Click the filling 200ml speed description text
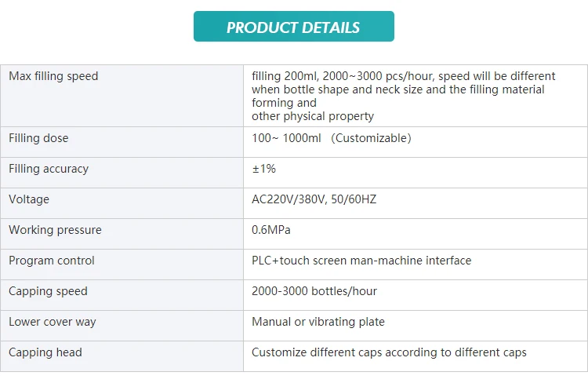Viewport: 588px width, 383px height. click(x=403, y=96)
